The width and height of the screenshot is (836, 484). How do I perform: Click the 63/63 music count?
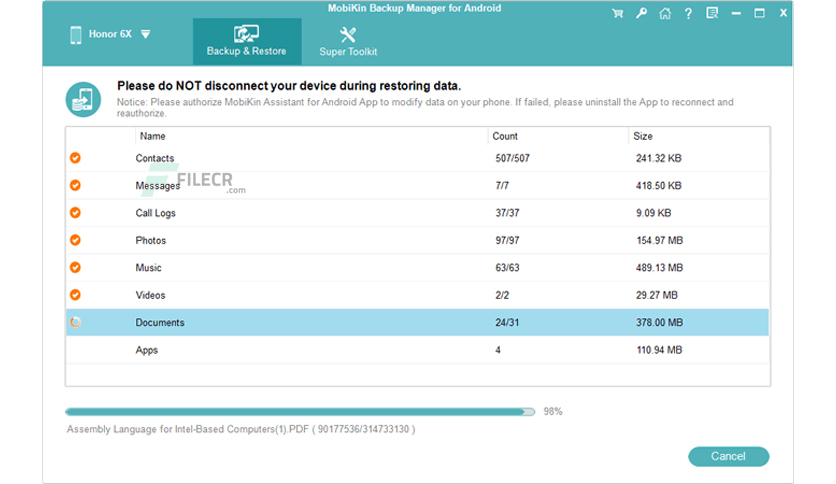507,268
